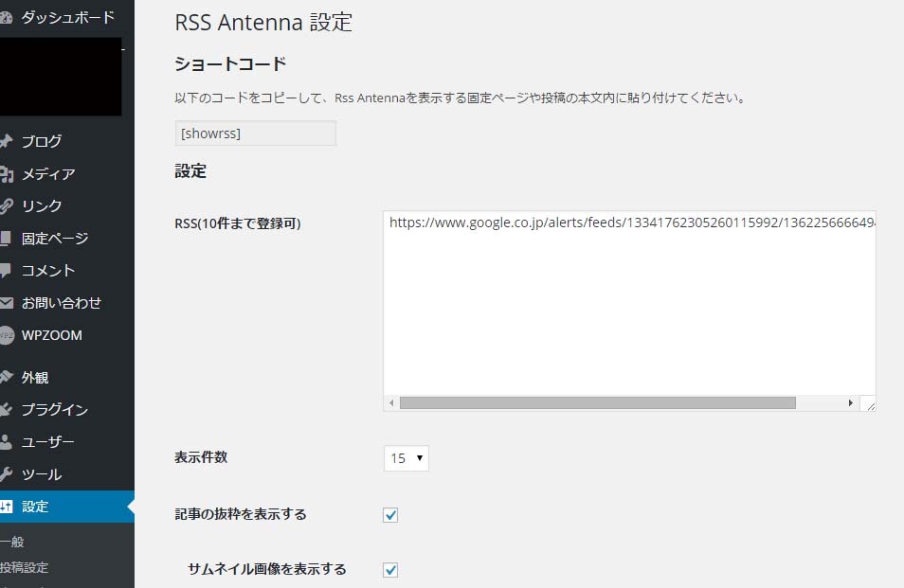Click the textarea horizontal scrollbar thumb
This screenshot has width=904, height=588.
[x=597, y=403]
